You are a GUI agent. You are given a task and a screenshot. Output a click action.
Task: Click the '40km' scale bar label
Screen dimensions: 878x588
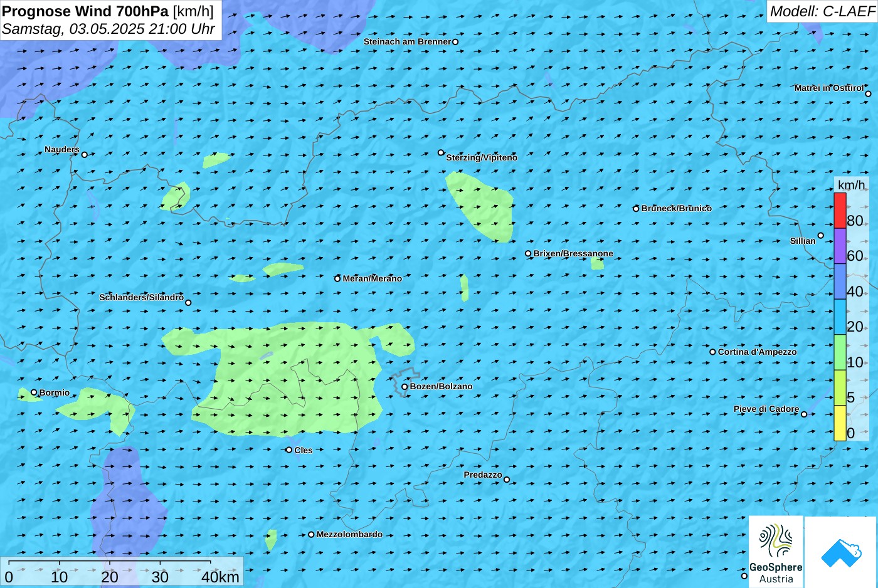tap(220, 577)
